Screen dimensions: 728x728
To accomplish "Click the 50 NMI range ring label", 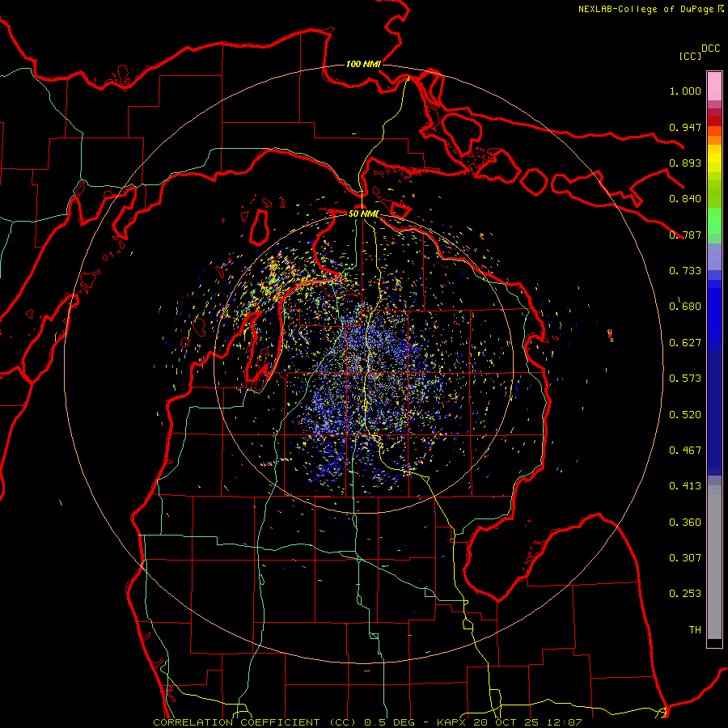I will coord(363,214).
